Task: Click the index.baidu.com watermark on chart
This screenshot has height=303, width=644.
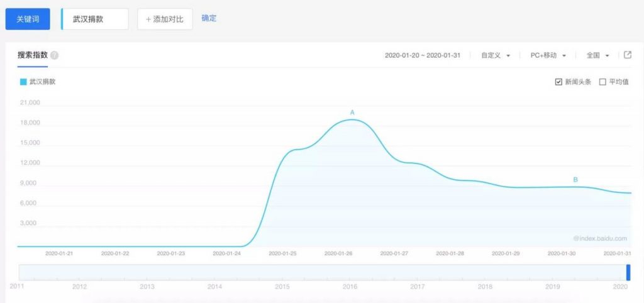Action: (x=600, y=238)
